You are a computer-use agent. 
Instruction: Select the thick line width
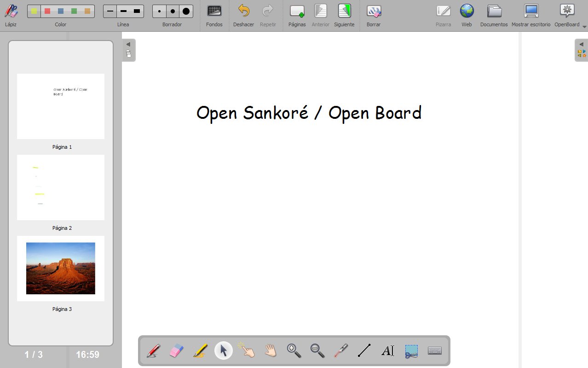click(137, 11)
